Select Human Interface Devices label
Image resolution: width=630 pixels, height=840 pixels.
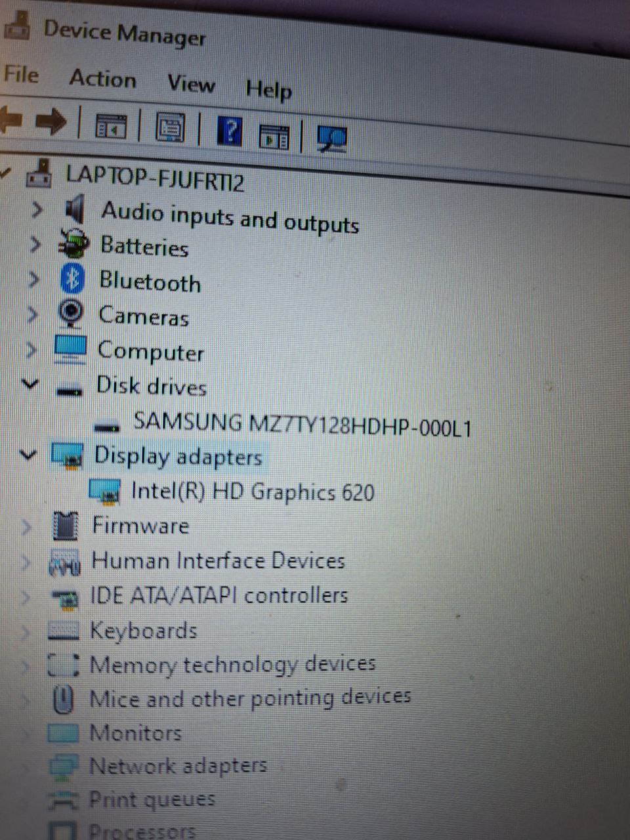coord(218,561)
